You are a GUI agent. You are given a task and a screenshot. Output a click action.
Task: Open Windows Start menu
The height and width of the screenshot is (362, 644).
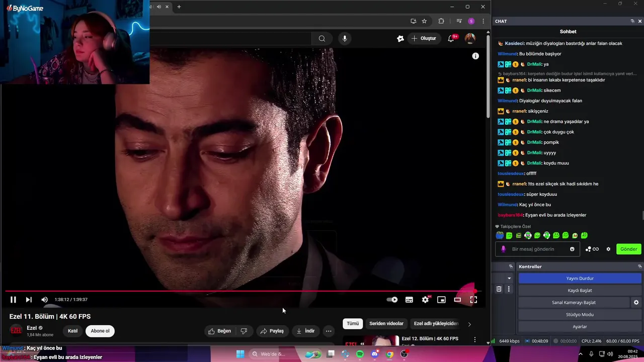pyautogui.click(x=240, y=354)
